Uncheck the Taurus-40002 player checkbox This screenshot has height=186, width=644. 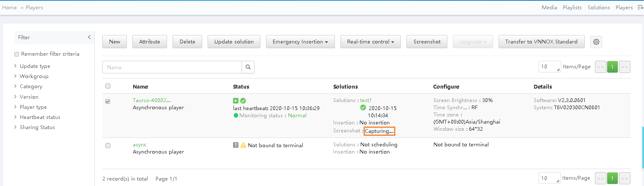pyautogui.click(x=108, y=101)
